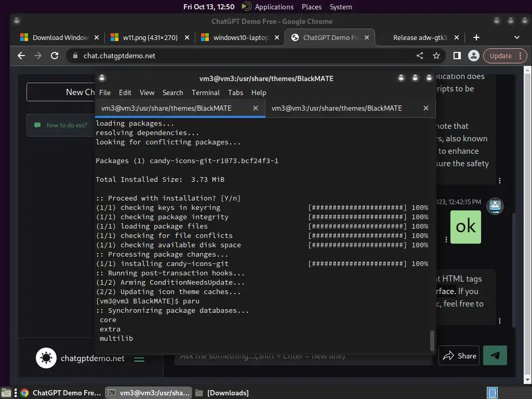Viewport: 532px width, 399px height.
Task: Click the workspace switcher in bottom panel
Action: pos(492,393)
